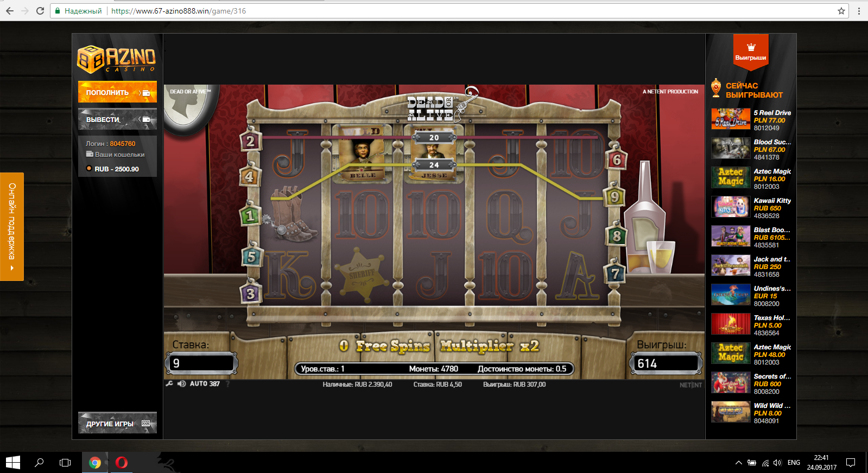Click the NETENT logo under the game
The image size is (868, 473).
coord(690,385)
